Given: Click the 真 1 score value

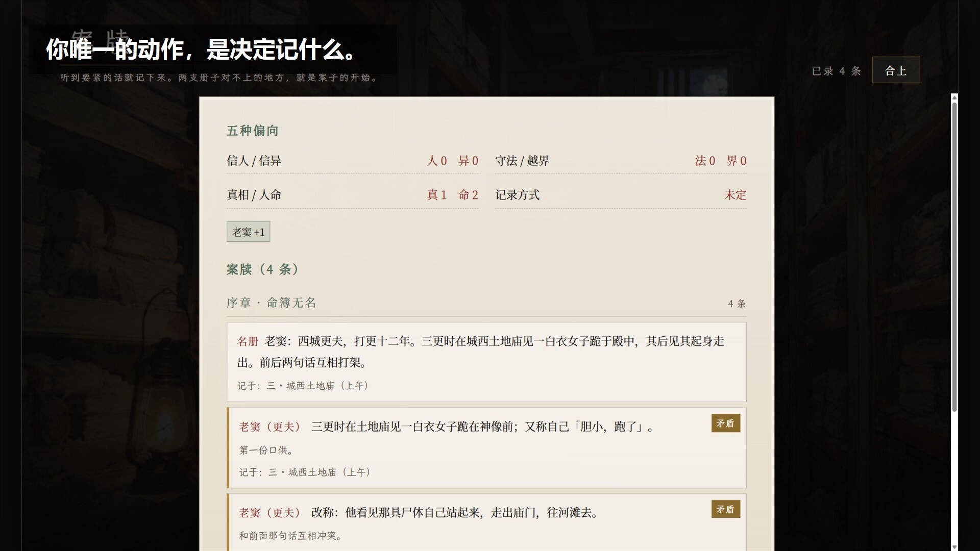Looking at the screenshot, I should tap(437, 195).
